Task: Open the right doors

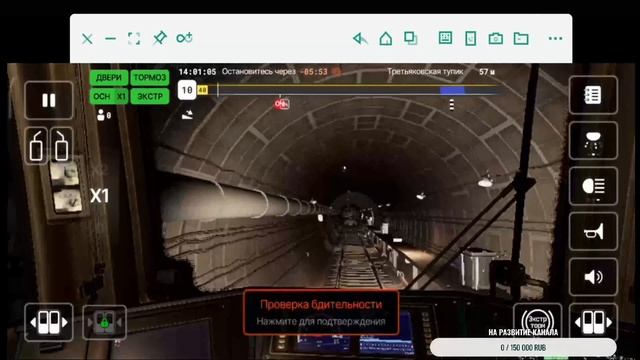Action: pyautogui.click(x=61, y=146)
